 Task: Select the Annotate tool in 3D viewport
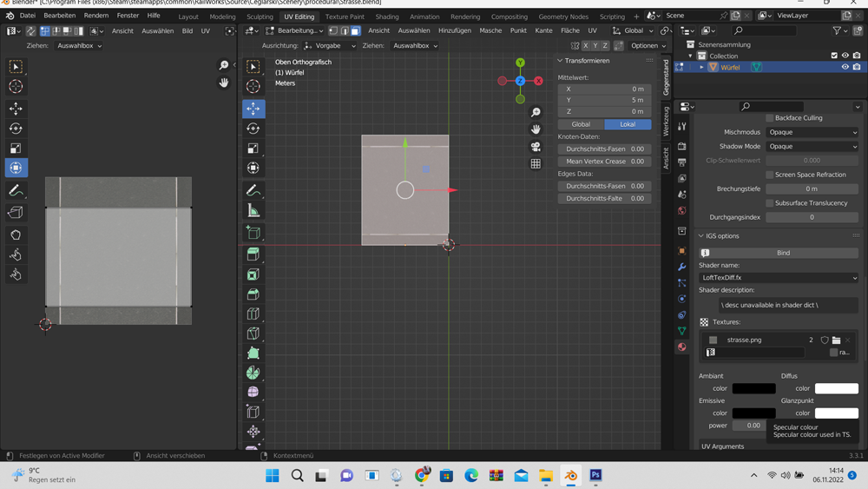(x=253, y=190)
